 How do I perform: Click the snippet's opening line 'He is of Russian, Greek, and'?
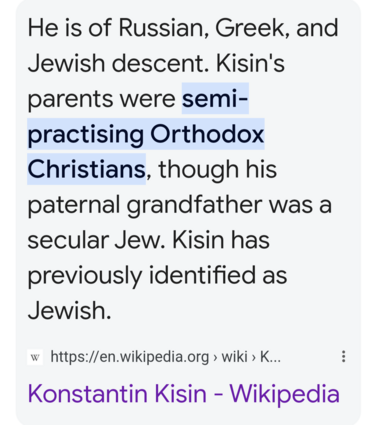(x=183, y=28)
